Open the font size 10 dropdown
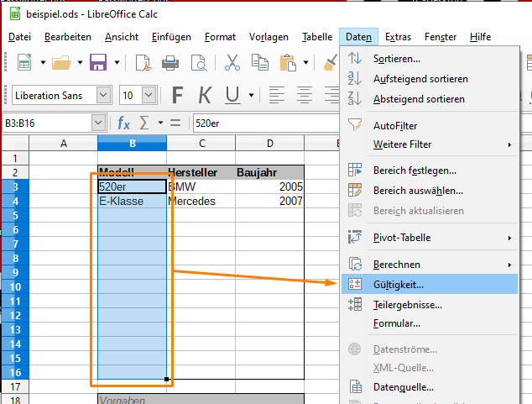This screenshot has height=404, width=532. [x=149, y=95]
